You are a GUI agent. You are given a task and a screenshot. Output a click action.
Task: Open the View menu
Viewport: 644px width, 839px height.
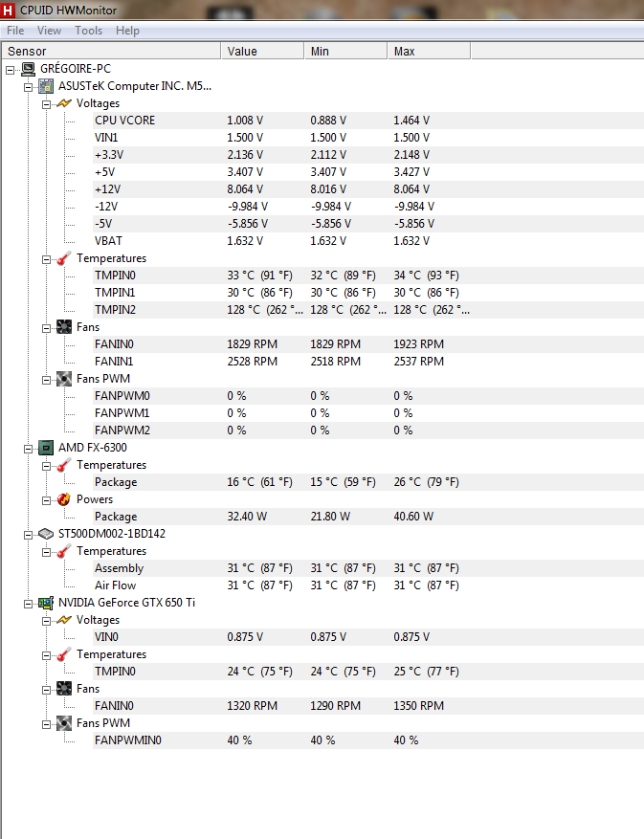click(49, 31)
